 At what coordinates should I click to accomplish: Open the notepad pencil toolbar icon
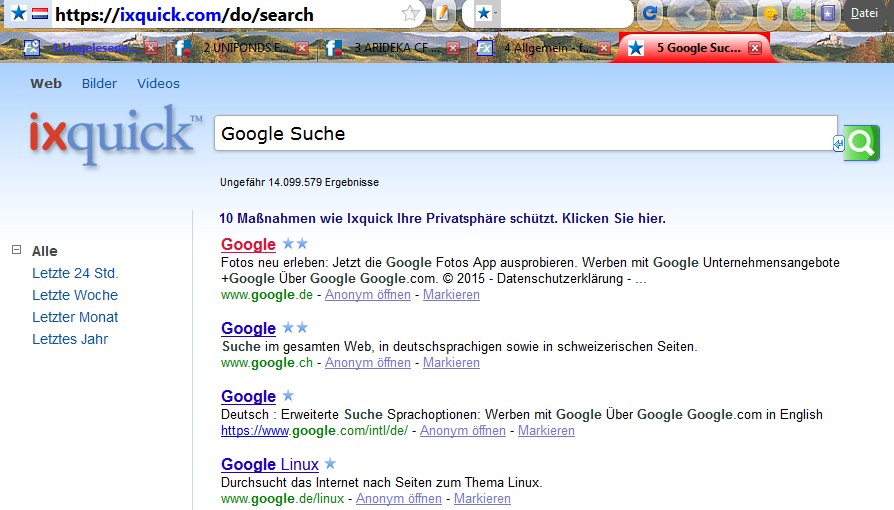click(442, 13)
